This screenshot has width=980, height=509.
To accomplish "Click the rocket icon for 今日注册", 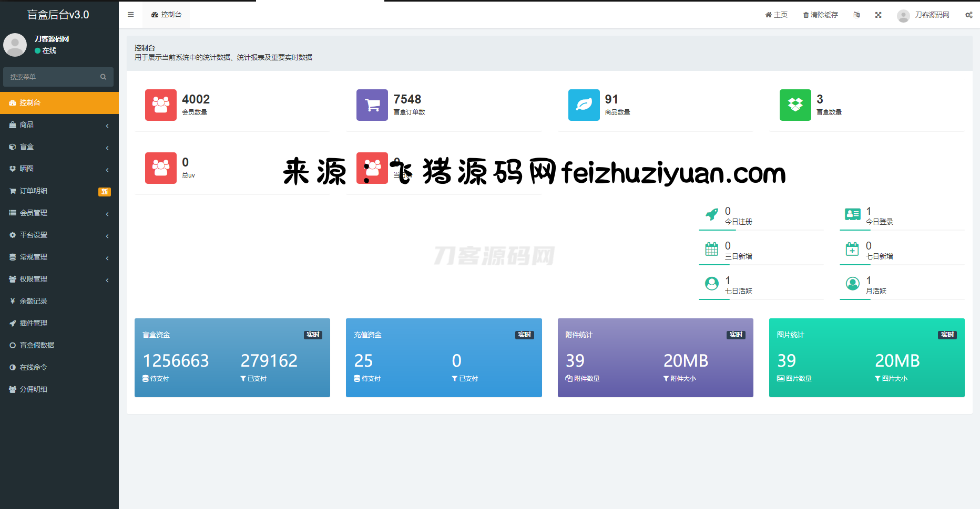I will [x=712, y=214].
